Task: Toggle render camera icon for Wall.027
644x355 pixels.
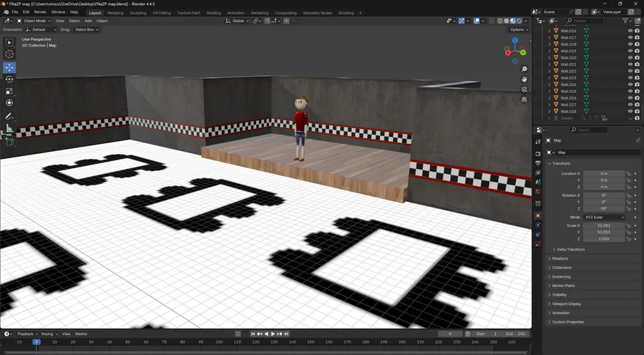Action: click(637, 104)
